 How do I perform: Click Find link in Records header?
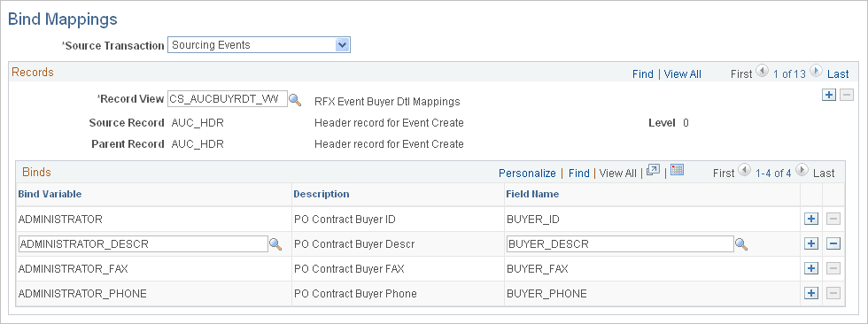(x=643, y=74)
